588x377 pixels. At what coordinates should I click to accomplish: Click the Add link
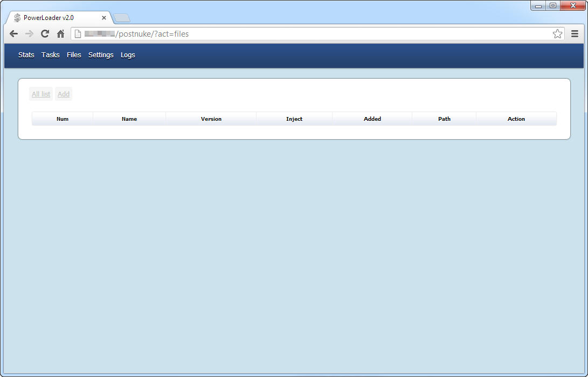pyautogui.click(x=64, y=94)
